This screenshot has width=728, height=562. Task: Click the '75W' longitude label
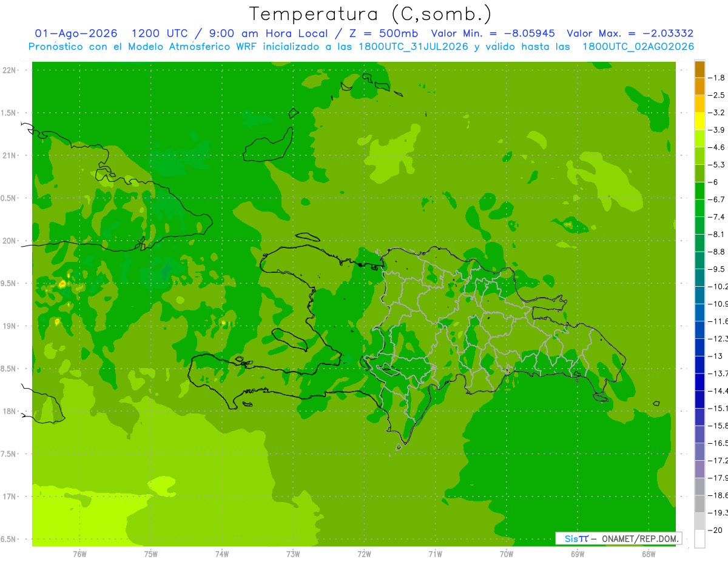[x=151, y=554]
